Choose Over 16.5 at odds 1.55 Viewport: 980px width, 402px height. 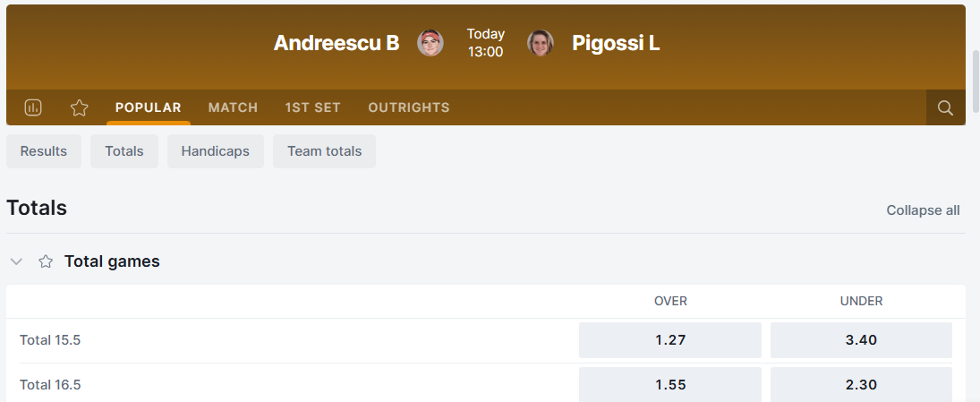coord(669,384)
